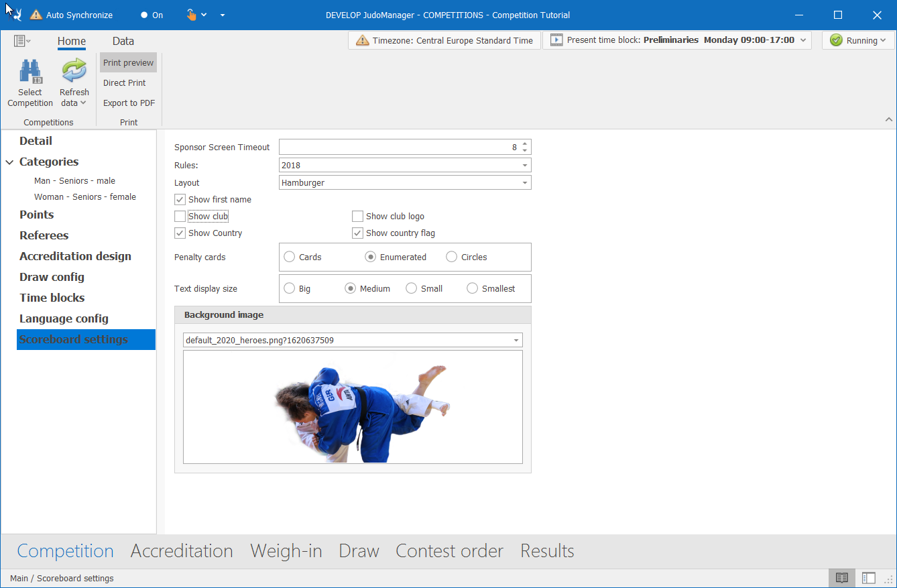Screen dimensions: 897x588
Task: Select the Circles penalty card option
Action: (452, 257)
